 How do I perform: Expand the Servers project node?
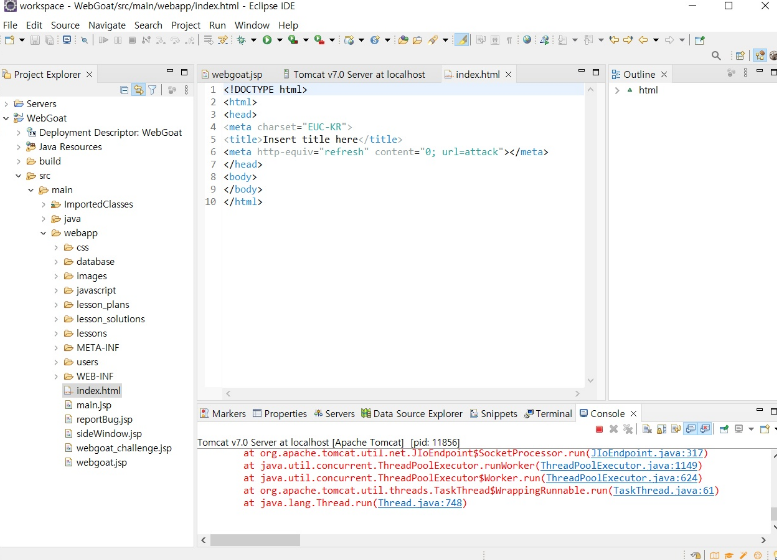tap(6, 104)
